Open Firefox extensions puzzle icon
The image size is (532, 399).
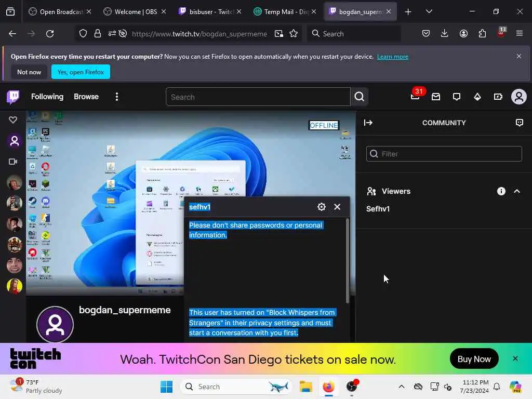click(x=482, y=34)
